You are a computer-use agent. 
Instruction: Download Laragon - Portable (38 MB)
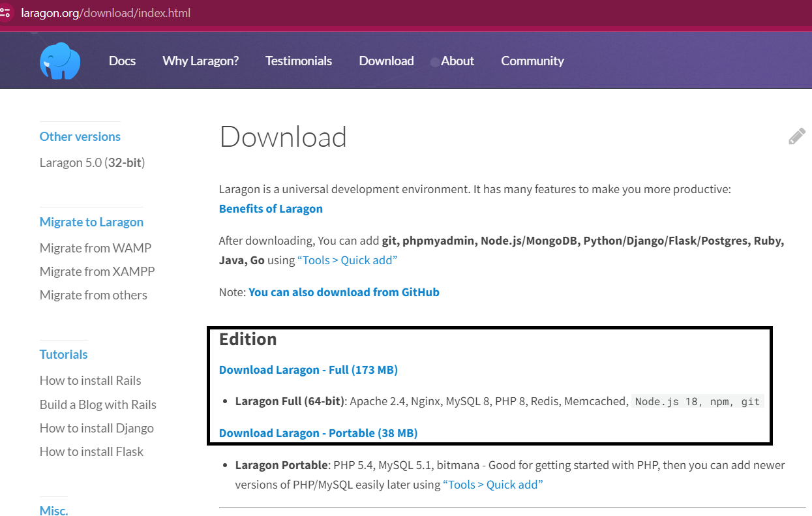click(318, 433)
